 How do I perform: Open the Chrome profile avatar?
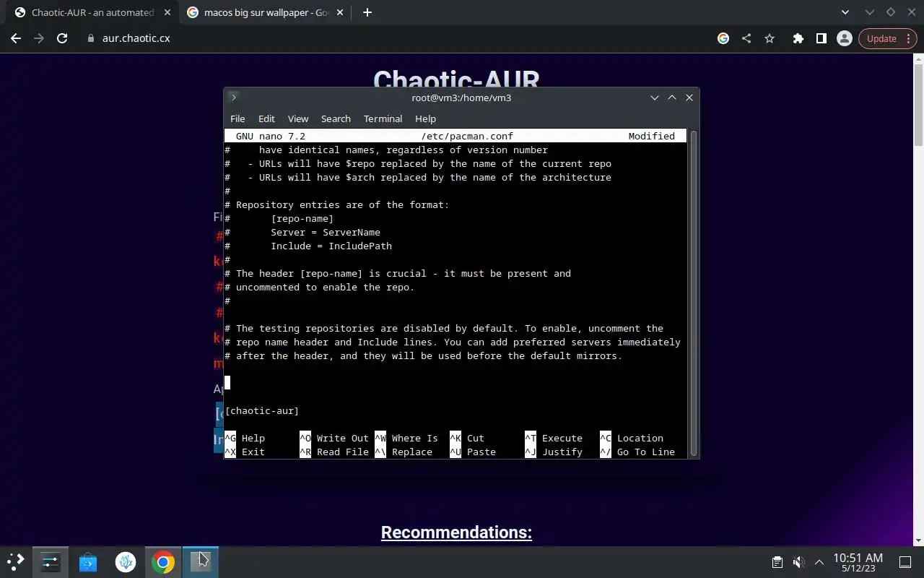[x=844, y=38]
